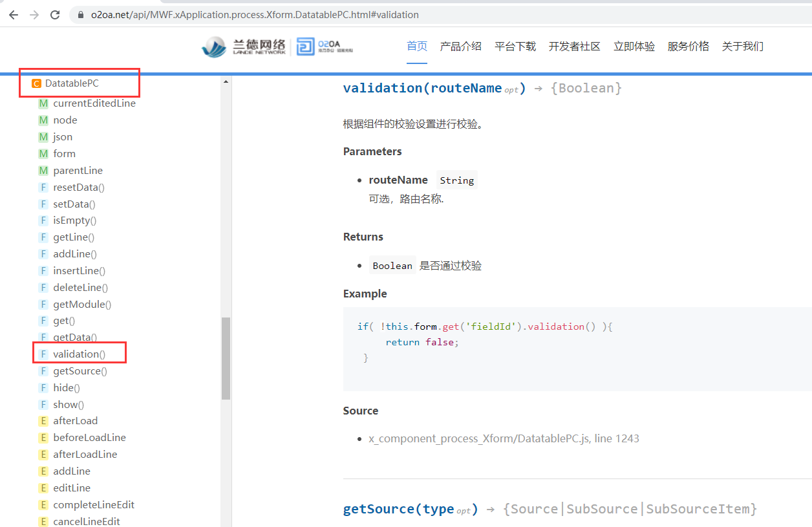The width and height of the screenshot is (812, 527).
Task: Click F icon next to isEmpty()
Action: point(43,220)
